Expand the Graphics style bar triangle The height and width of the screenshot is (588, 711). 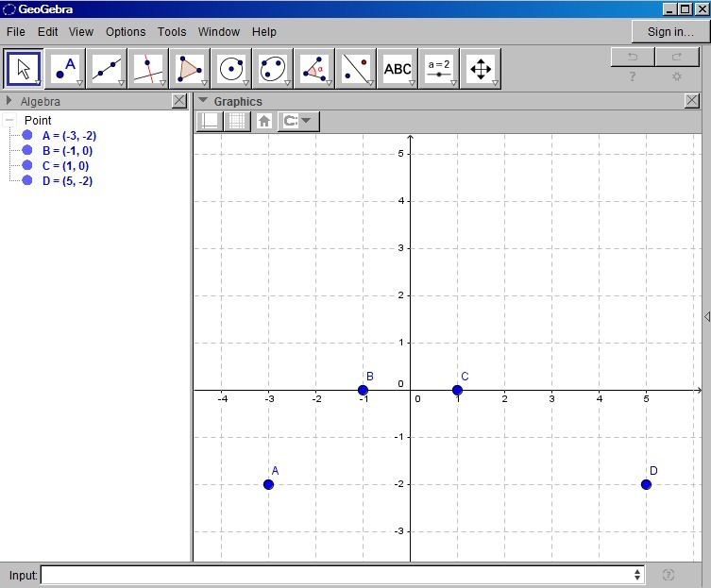[x=203, y=101]
